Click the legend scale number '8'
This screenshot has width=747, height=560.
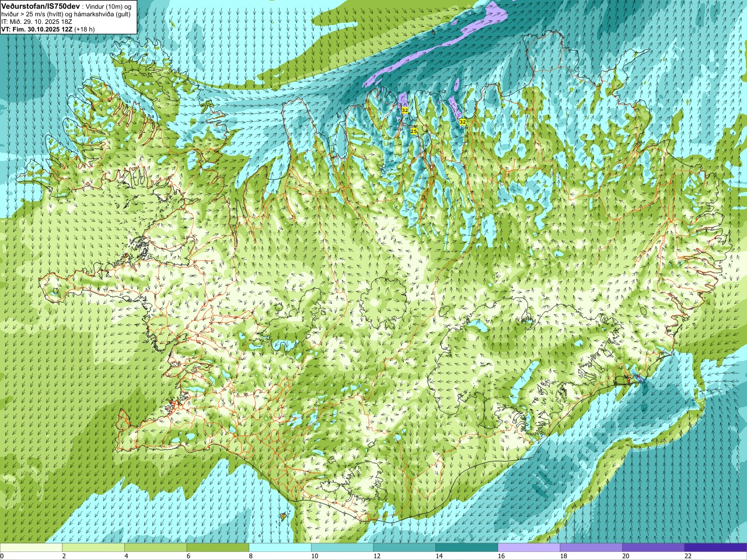252,556
